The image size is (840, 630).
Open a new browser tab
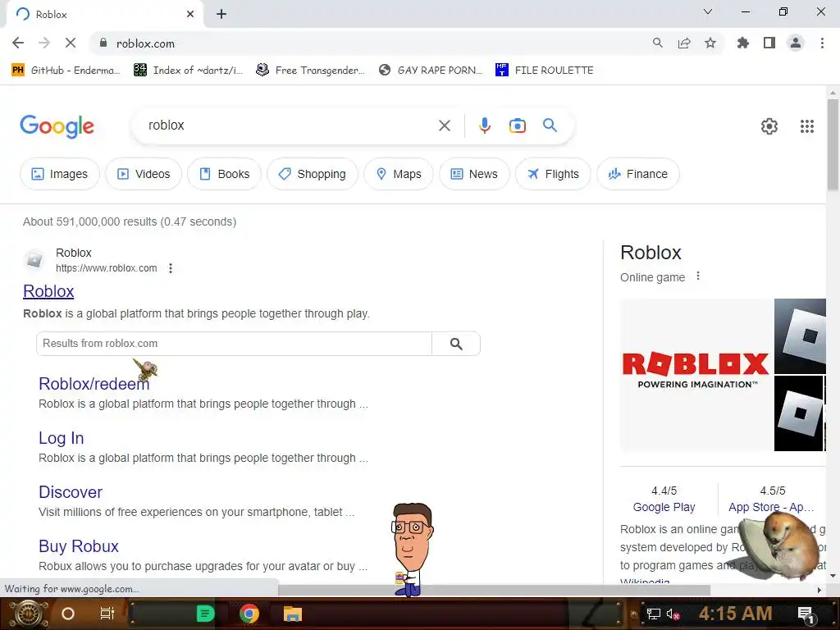(221, 14)
